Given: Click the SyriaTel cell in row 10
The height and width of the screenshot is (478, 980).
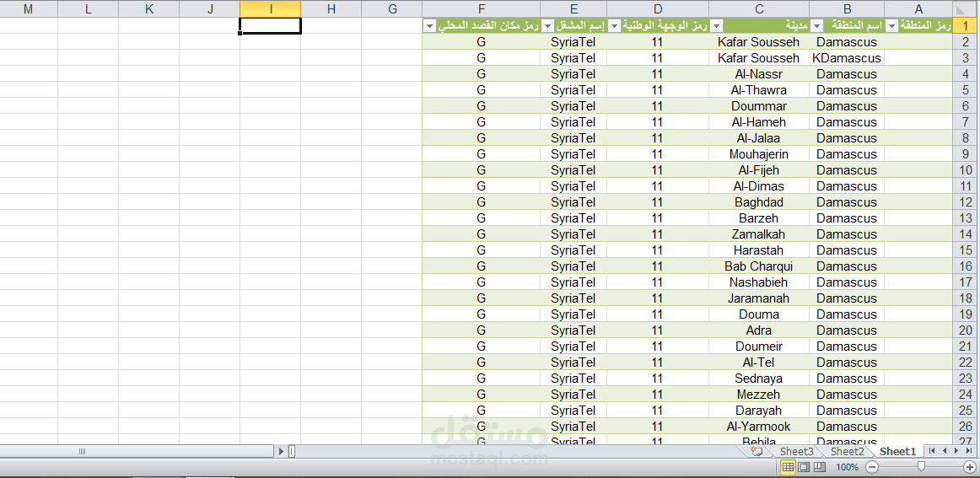Looking at the screenshot, I should coord(574,170).
